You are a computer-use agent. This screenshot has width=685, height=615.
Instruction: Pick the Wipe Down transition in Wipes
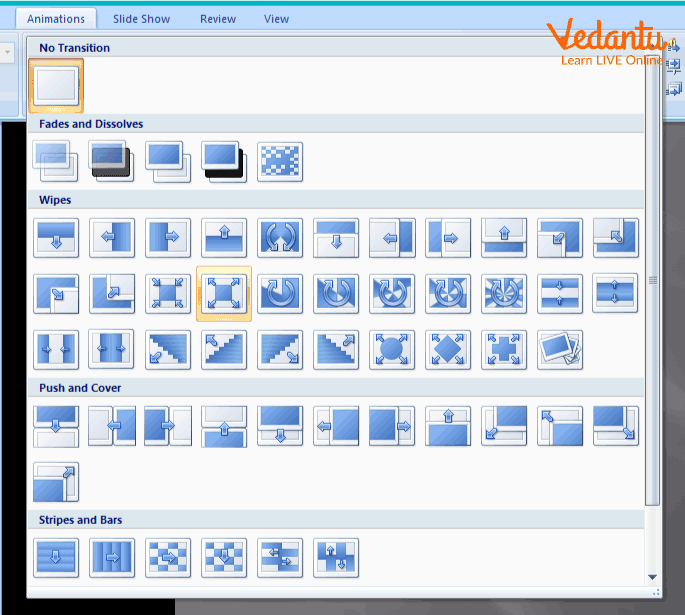point(56,237)
